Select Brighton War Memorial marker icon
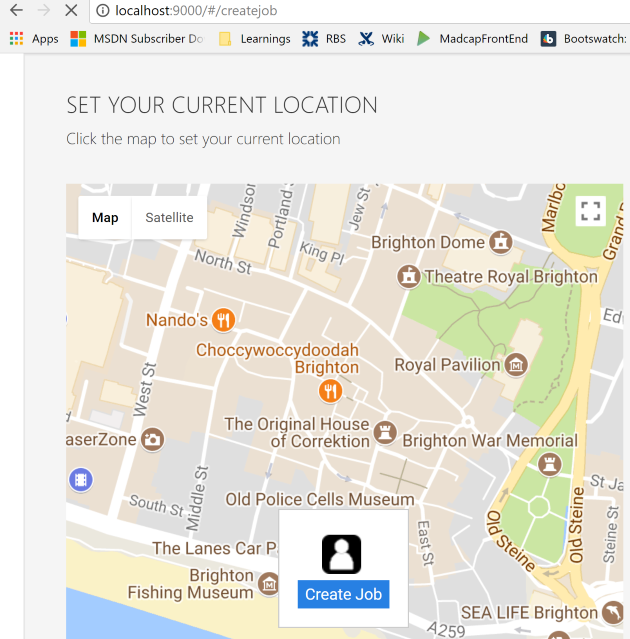 [x=550, y=464]
